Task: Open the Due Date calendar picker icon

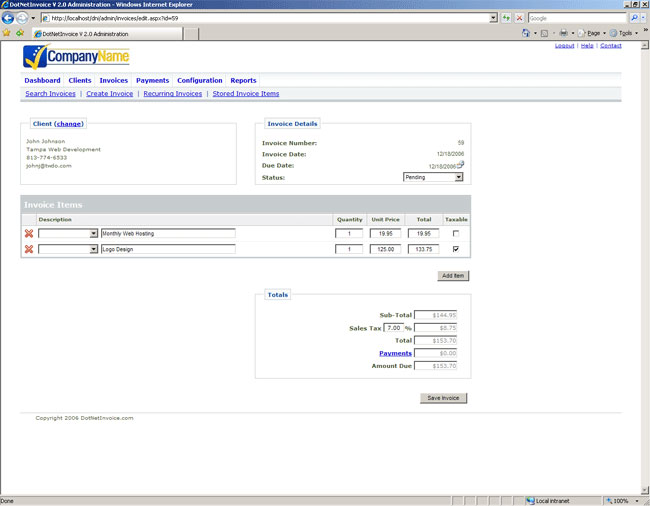Action: (x=461, y=164)
